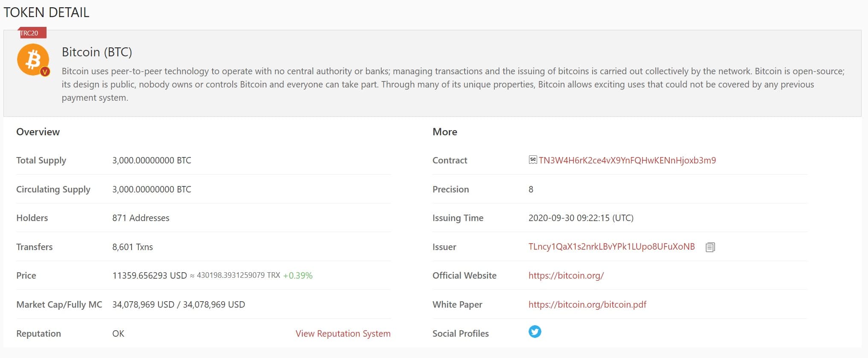Open the bitcoin.pdf white paper link
Image resolution: width=868 pixels, height=358 pixels.
pyautogui.click(x=587, y=305)
